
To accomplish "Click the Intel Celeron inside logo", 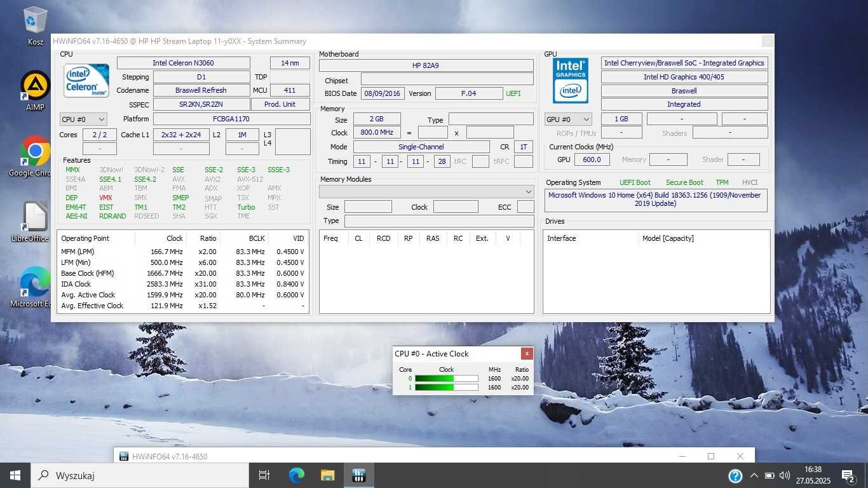I will [86, 80].
